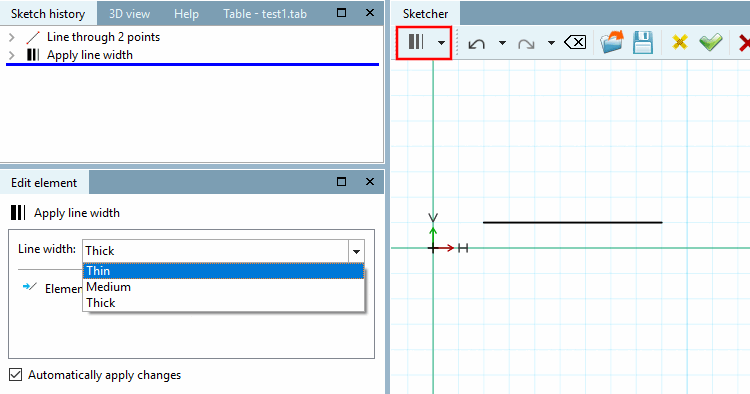This screenshot has height=394, width=750.
Task: Click the Undo arrow icon
Action: 476,44
